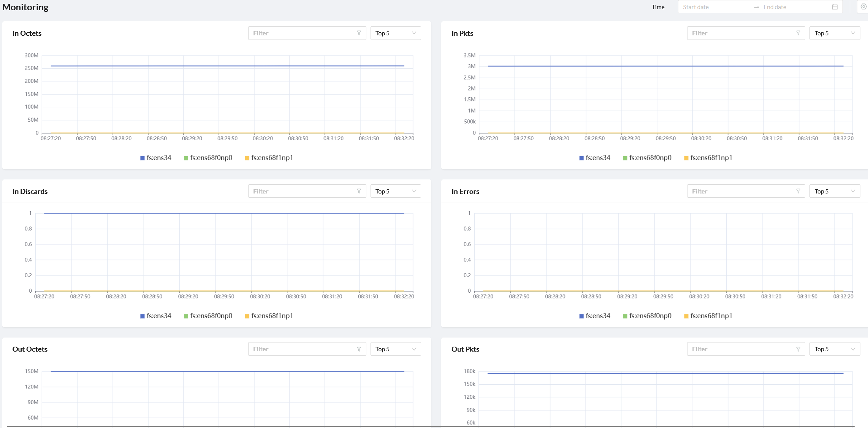The height and width of the screenshot is (428, 868).
Task: Expand Top 5 dropdown for Out Pkts
Action: pyautogui.click(x=834, y=349)
